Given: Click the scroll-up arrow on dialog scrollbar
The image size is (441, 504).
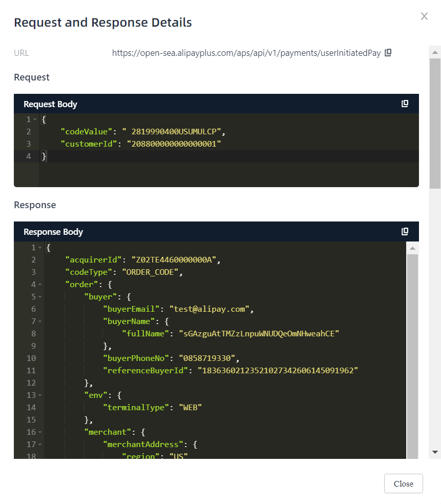Looking at the screenshot, I should coord(433,52).
